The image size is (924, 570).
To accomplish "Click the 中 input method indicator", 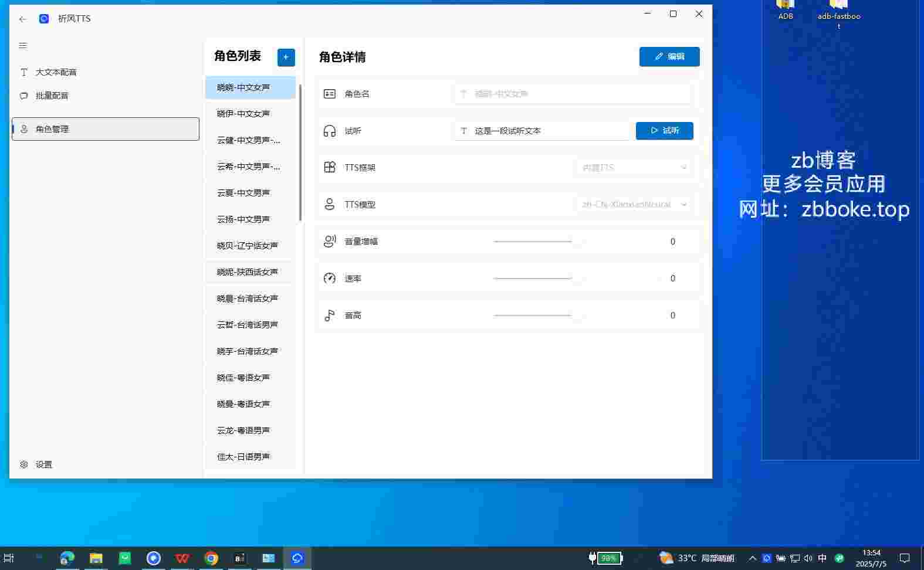I will tap(823, 558).
